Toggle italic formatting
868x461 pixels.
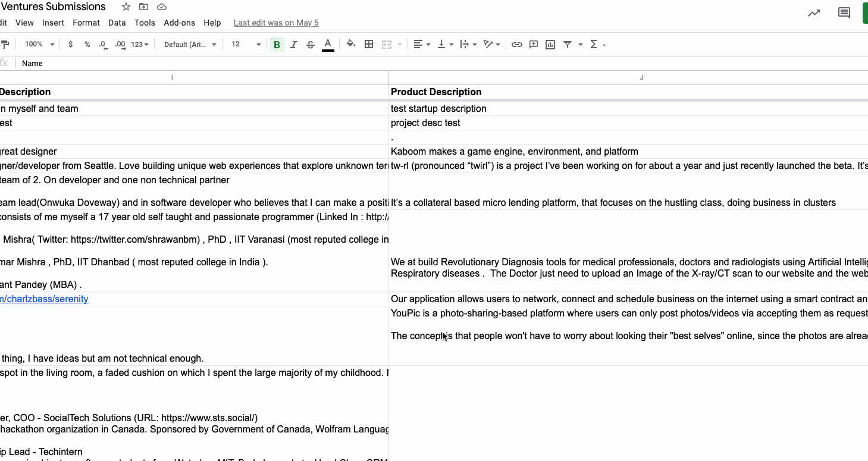pos(294,45)
